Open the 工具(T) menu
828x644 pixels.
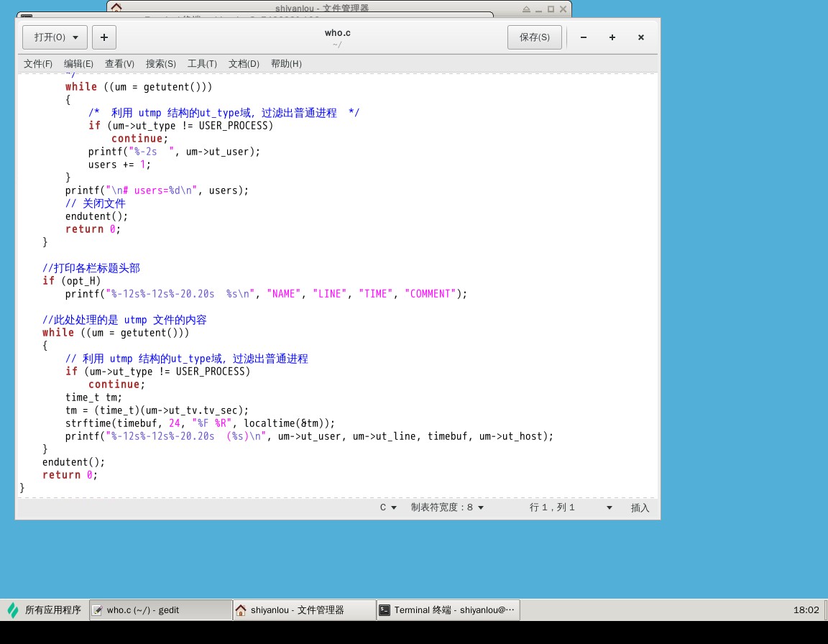click(202, 63)
